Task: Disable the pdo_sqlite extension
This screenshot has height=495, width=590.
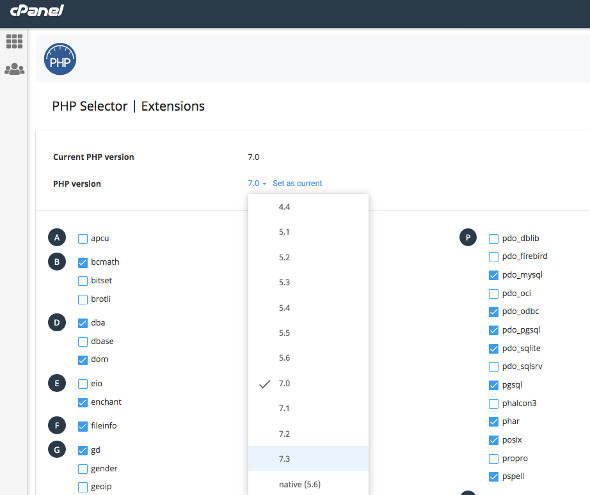Action: (494, 349)
